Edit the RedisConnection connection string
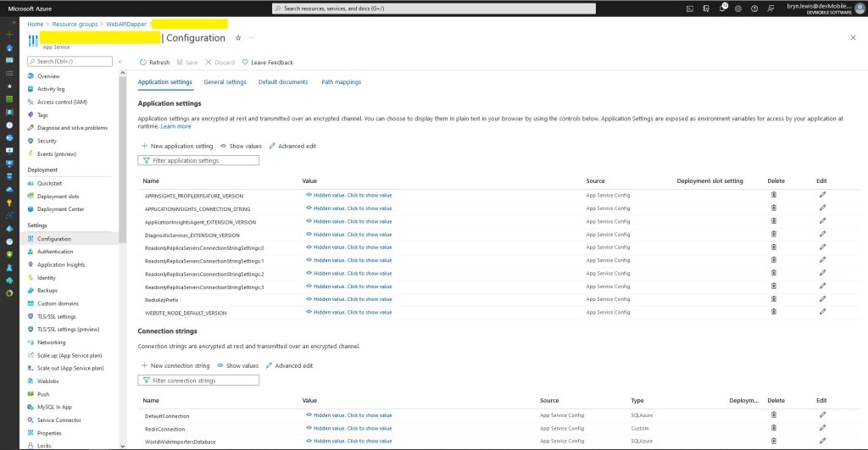Viewport: 868px width, 450px height. pyautogui.click(x=821, y=428)
